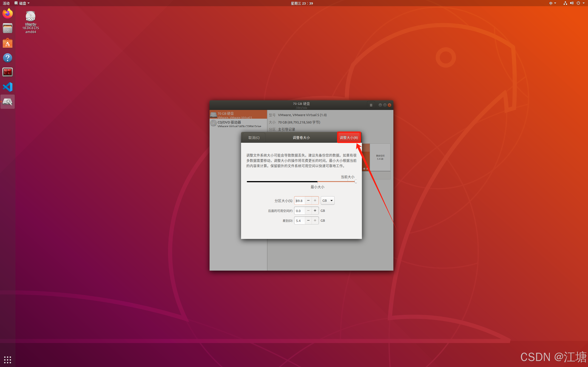The width and height of the screenshot is (588, 367).
Task: Show applications grid
Action: point(8,359)
